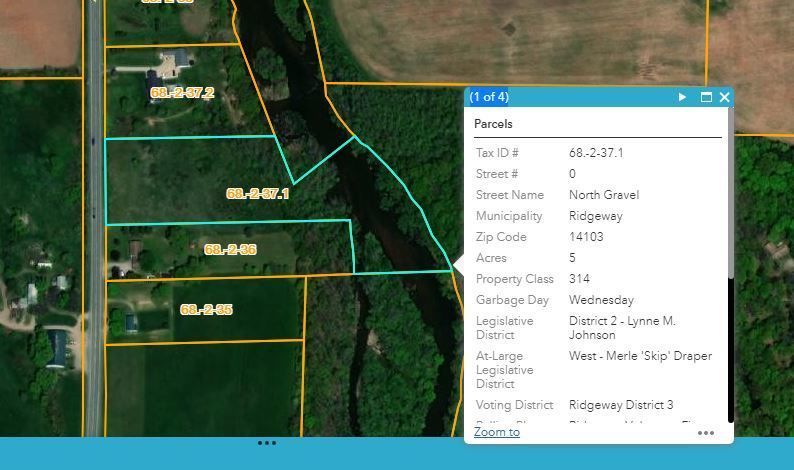The width and height of the screenshot is (794, 470).
Task: Select parcel labeled 68.-2-36
Action: (x=230, y=249)
